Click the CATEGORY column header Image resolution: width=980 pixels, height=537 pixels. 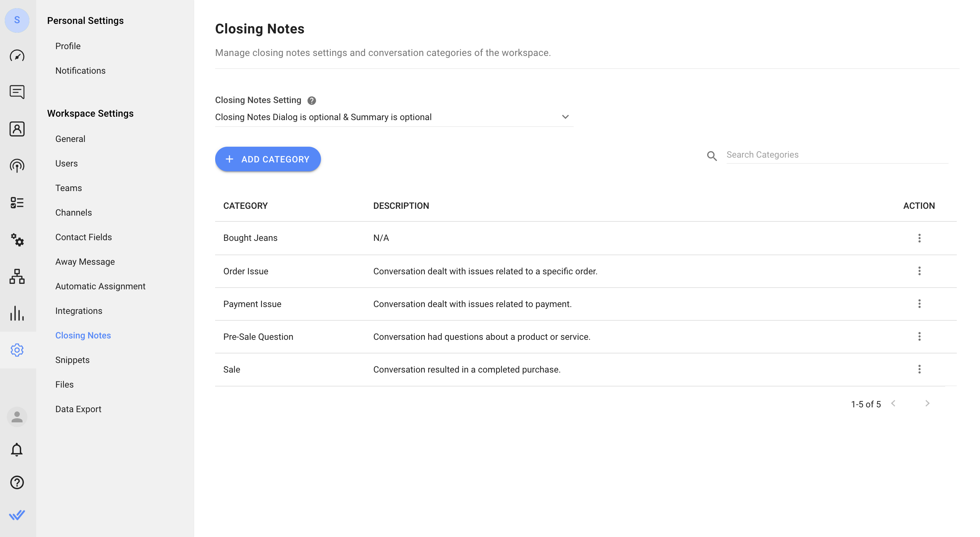point(246,206)
